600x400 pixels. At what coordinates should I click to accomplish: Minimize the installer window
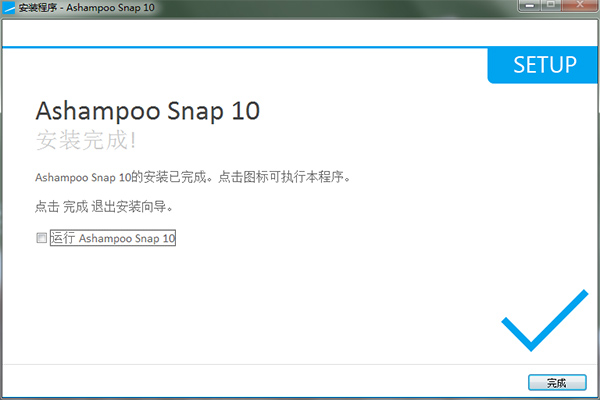(x=530, y=5)
